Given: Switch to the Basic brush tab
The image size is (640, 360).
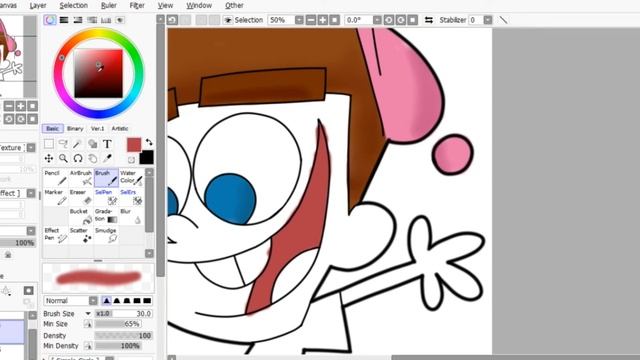Looking at the screenshot, I should click(x=52, y=129).
